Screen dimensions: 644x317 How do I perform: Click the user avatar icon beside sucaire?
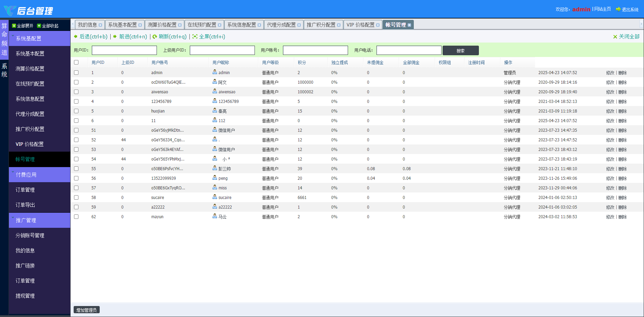215,197
